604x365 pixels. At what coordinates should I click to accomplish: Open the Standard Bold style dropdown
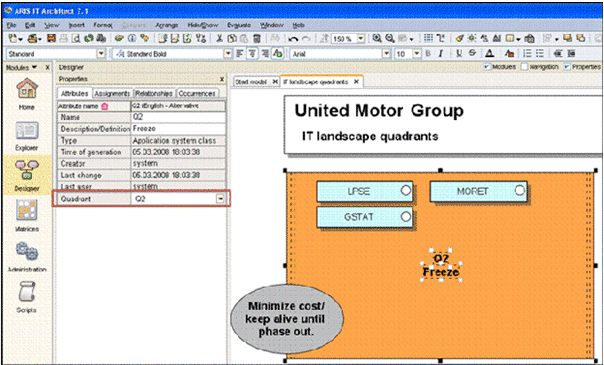point(228,54)
